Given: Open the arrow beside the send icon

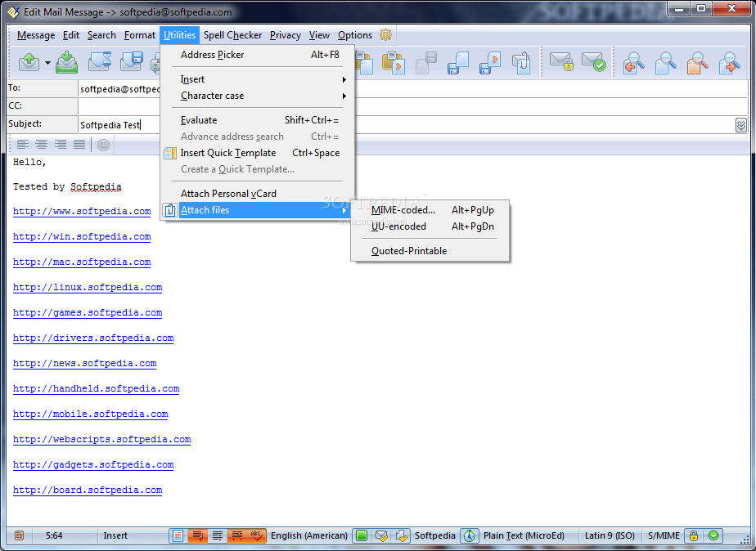Looking at the screenshot, I should (47, 63).
